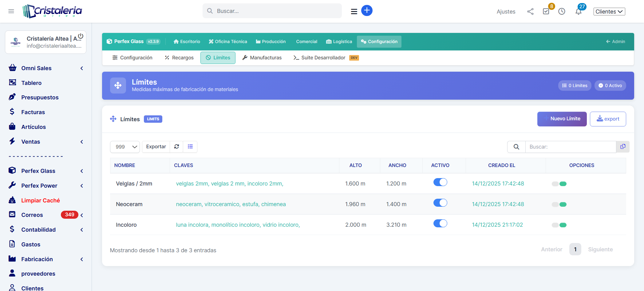Toggle sidebar with hamburger menu icon
The height and width of the screenshot is (291, 644).
[11, 11]
